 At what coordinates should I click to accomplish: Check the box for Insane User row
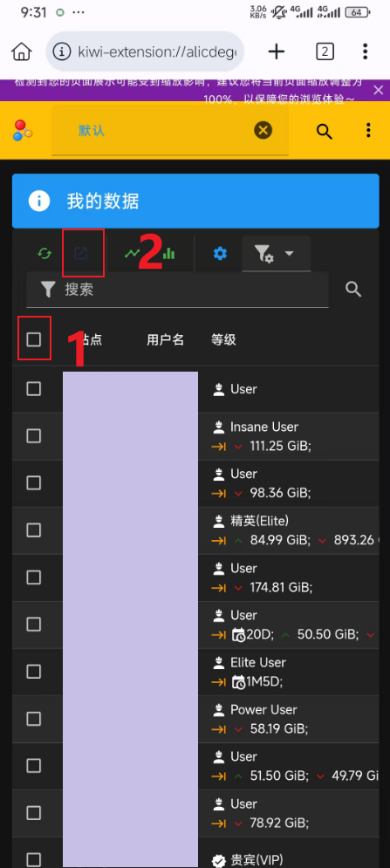point(34,435)
